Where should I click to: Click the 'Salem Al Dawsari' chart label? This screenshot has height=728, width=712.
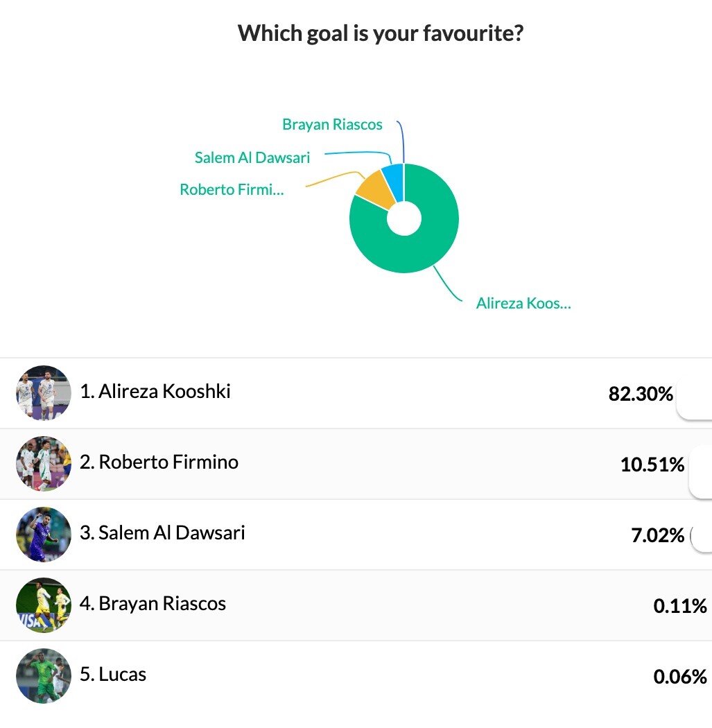point(252,157)
